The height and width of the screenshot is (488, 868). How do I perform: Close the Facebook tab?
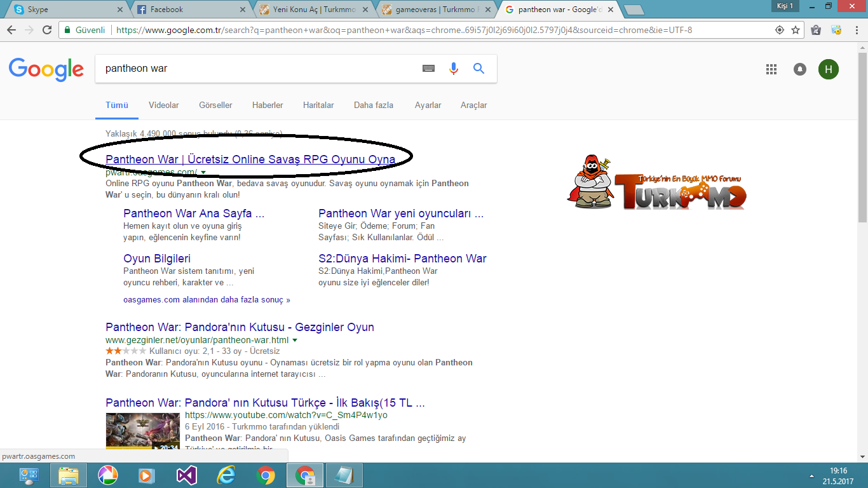[x=243, y=10]
